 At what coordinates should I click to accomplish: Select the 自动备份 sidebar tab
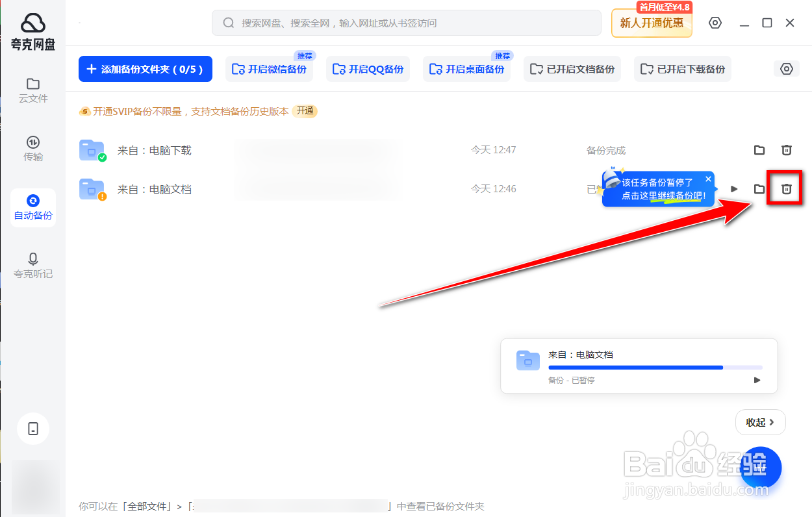(33, 207)
